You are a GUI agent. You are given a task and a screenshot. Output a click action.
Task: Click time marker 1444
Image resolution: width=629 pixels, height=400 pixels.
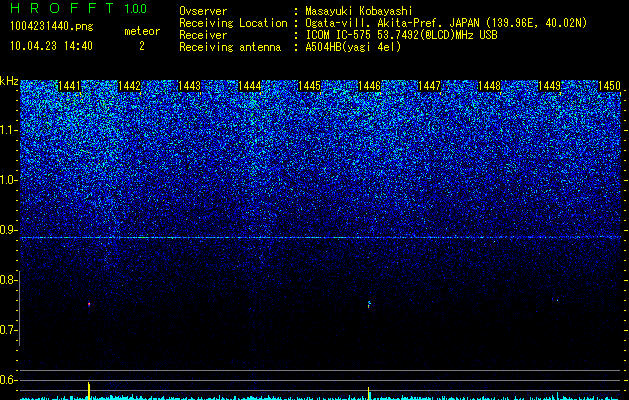click(x=250, y=86)
